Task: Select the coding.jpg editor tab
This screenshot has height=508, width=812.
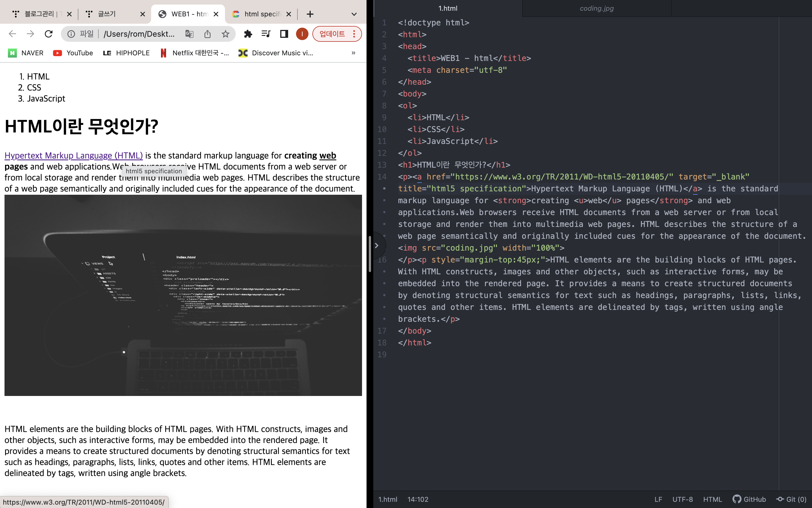Action: click(x=597, y=8)
